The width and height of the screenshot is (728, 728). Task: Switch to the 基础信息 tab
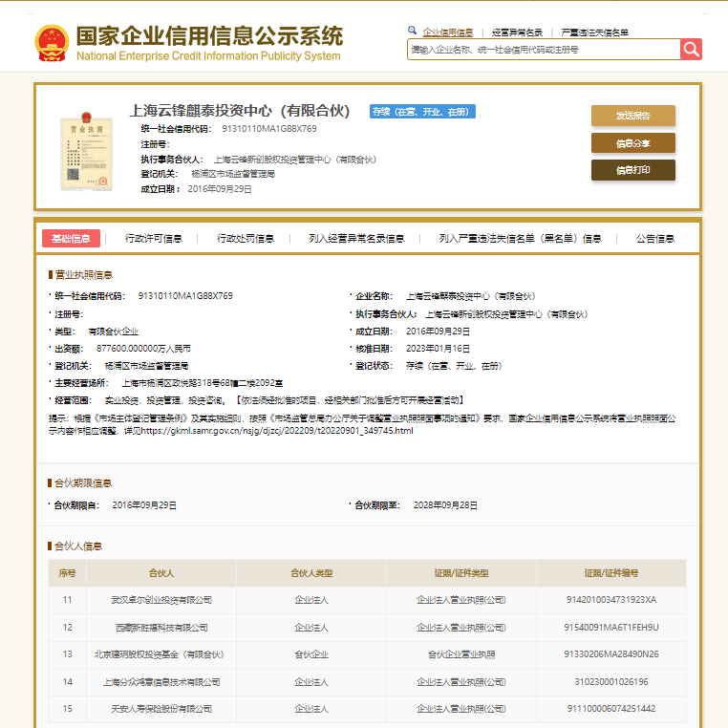pyautogui.click(x=71, y=238)
